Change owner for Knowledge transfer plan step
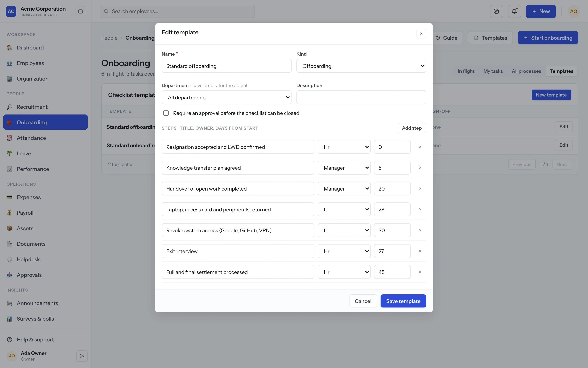The image size is (588, 368). pyautogui.click(x=344, y=168)
